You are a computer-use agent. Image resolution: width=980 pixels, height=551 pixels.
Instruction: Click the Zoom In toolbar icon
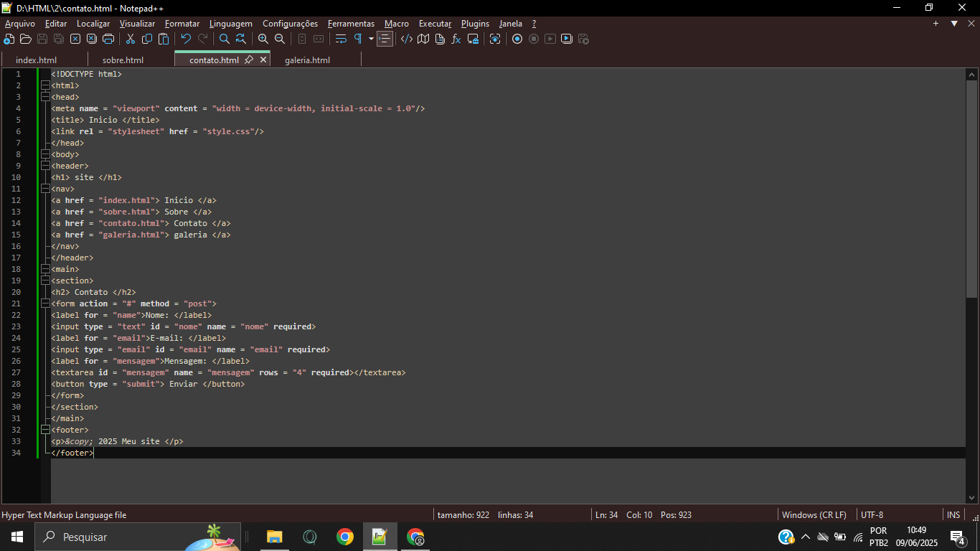[x=263, y=39]
